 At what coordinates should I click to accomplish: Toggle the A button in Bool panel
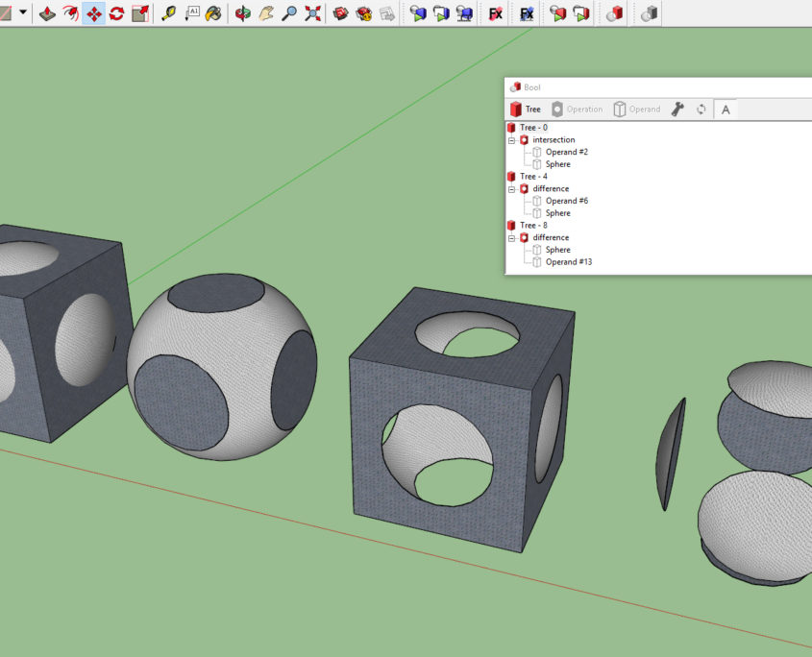pos(726,109)
